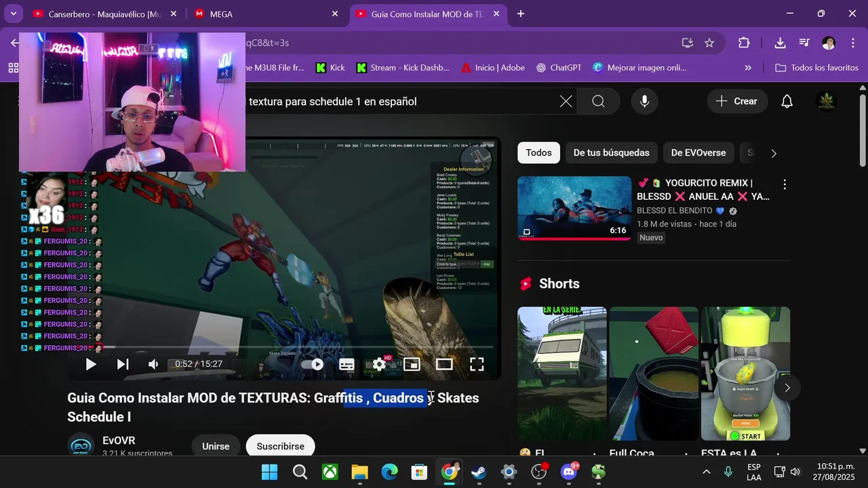Toggle autoplay switch in player
Screen dimensions: 868x488
point(313,364)
